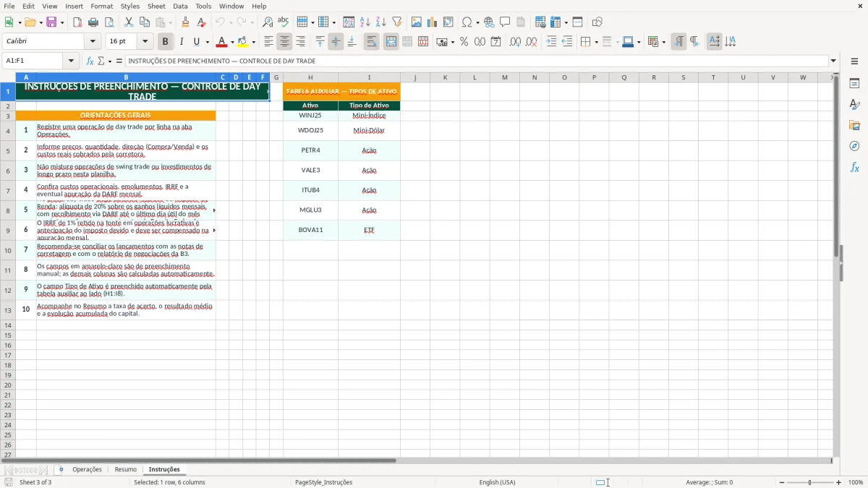Click the Zoom In plus button

click(838, 482)
